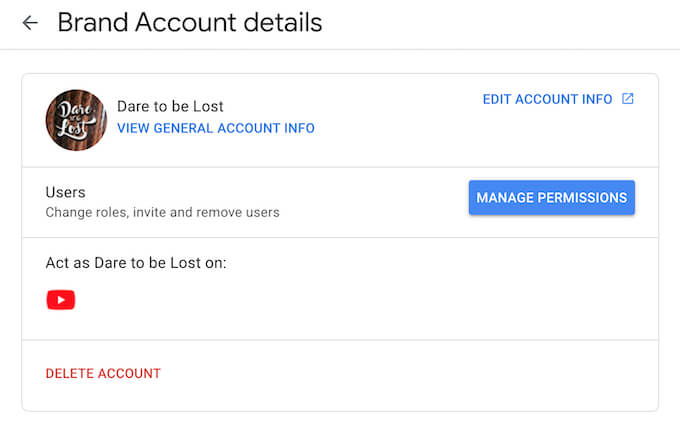Image resolution: width=680 pixels, height=437 pixels.
Task: Go back using the left arrow
Action: 30,23
